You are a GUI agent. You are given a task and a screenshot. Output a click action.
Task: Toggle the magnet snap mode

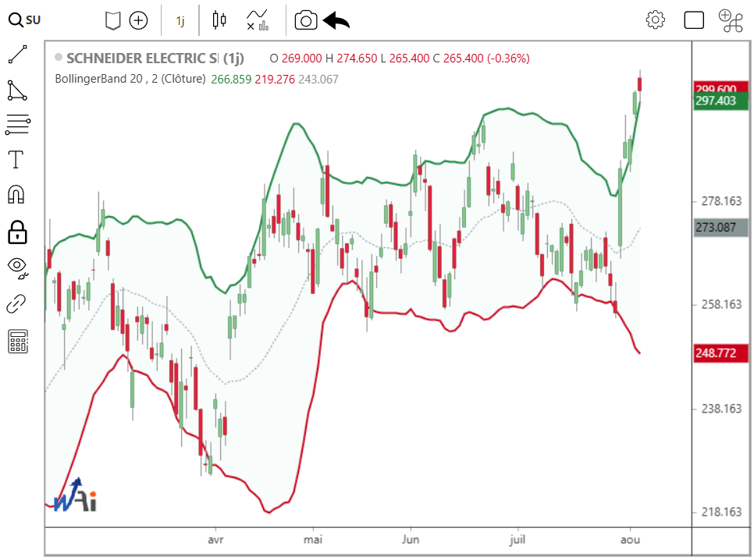[x=16, y=195]
